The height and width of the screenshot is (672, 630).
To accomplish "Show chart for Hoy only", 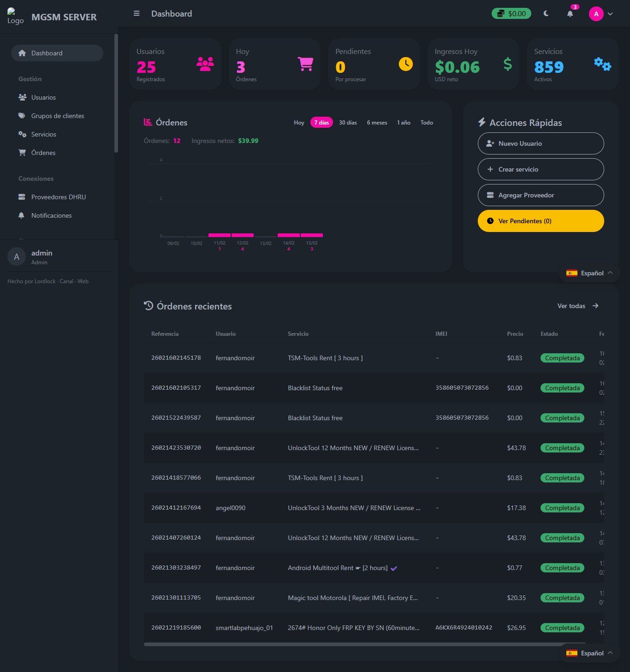I will (x=299, y=123).
